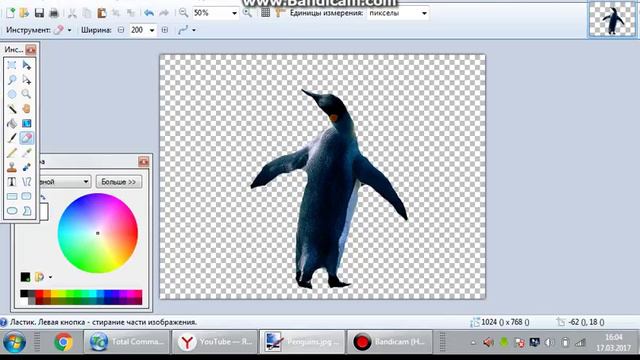This screenshot has width=640, height=360.
Task: Open an existing image file
Action: [x=24, y=13]
